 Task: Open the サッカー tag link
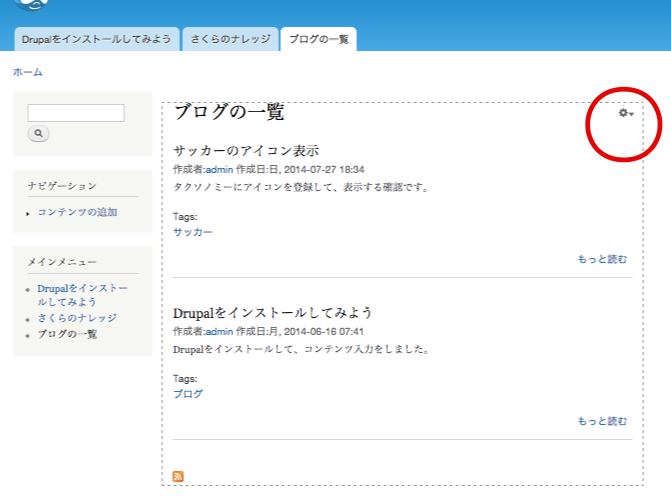(193, 232)
